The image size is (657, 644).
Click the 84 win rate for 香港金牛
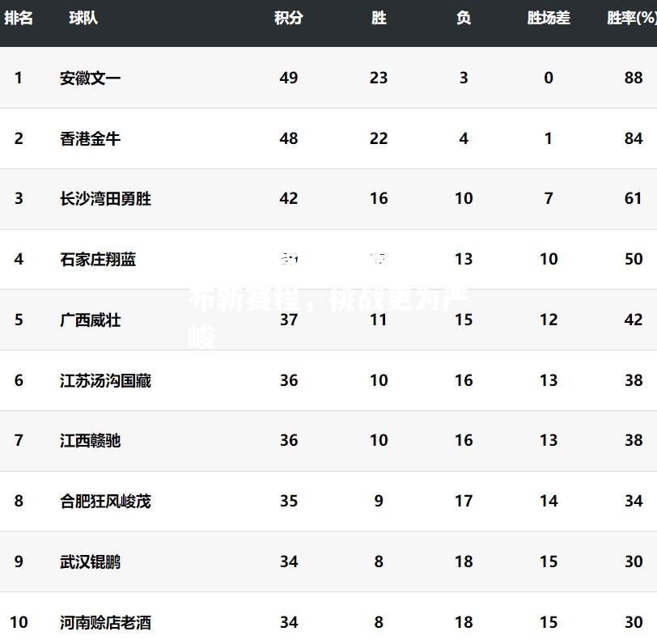[633, 138]
